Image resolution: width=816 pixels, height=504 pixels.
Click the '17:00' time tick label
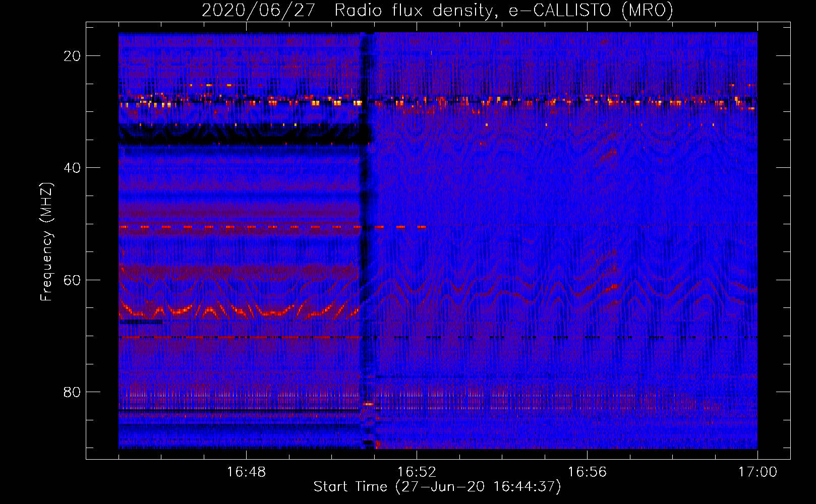click(757, 472)
